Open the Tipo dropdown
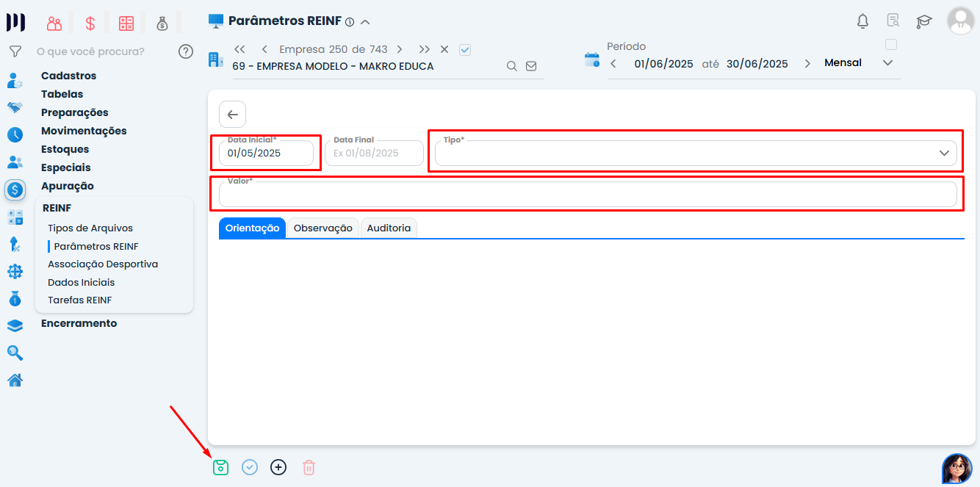Screen dimensions: 980x487 [696, 153]
